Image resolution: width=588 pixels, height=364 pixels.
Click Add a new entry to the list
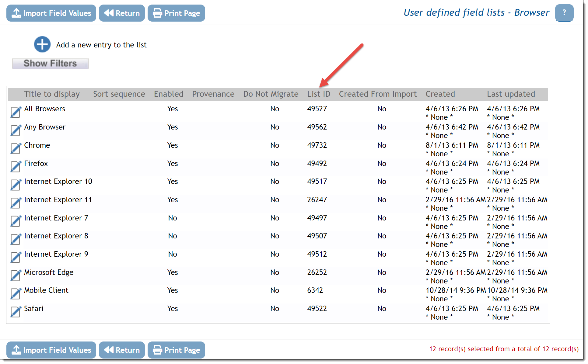[101, 45]
